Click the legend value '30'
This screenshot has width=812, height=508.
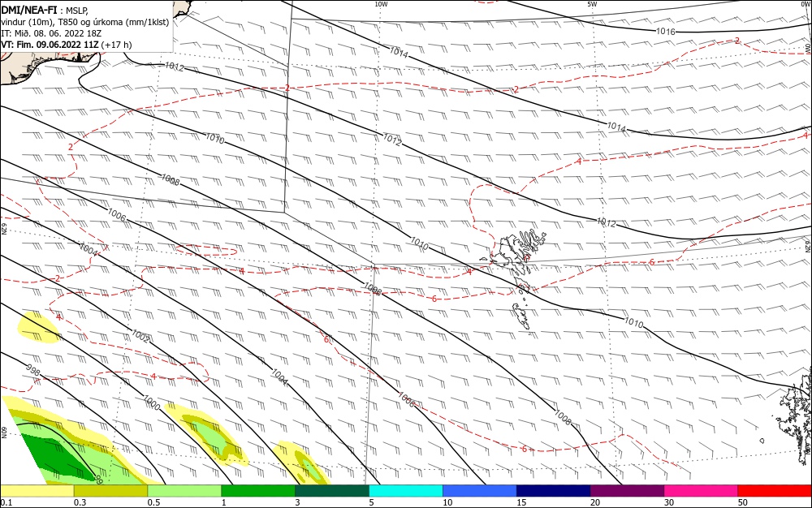point(669,502)
